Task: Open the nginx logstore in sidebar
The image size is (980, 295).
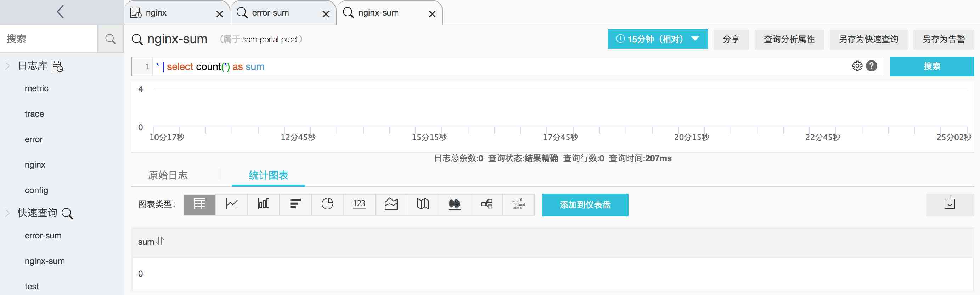Action: [35, 165]
